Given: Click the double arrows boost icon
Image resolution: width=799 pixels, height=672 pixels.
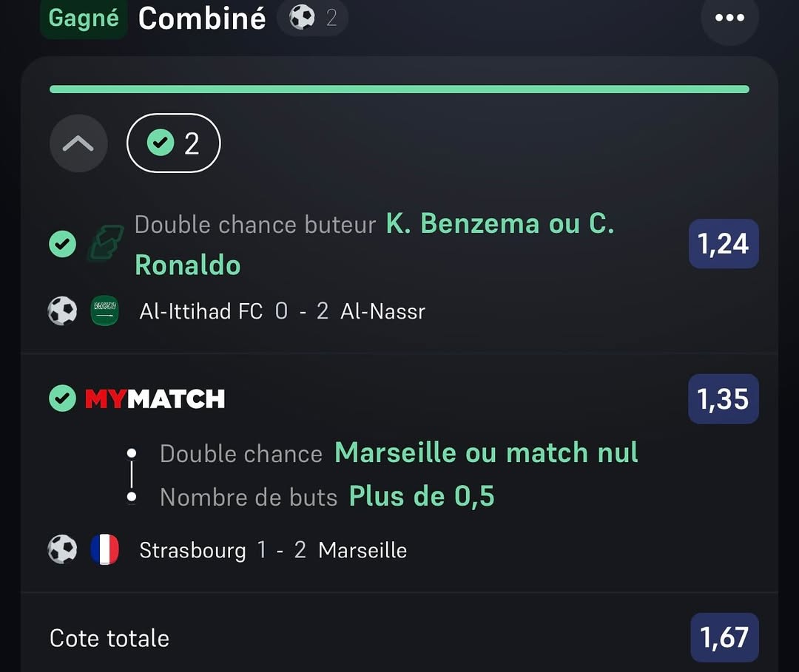Looking at the screenshot, I should pos(106,244).
